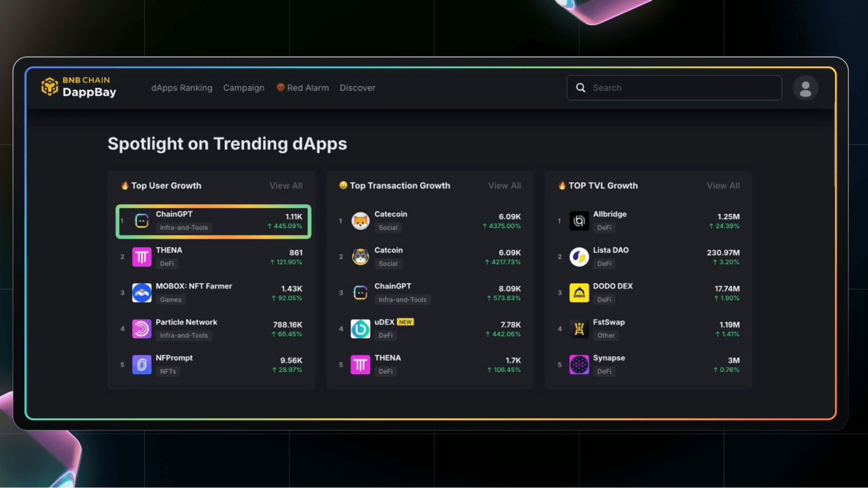Click the Spotlight on Trending dApps heading

click(227, 144)
